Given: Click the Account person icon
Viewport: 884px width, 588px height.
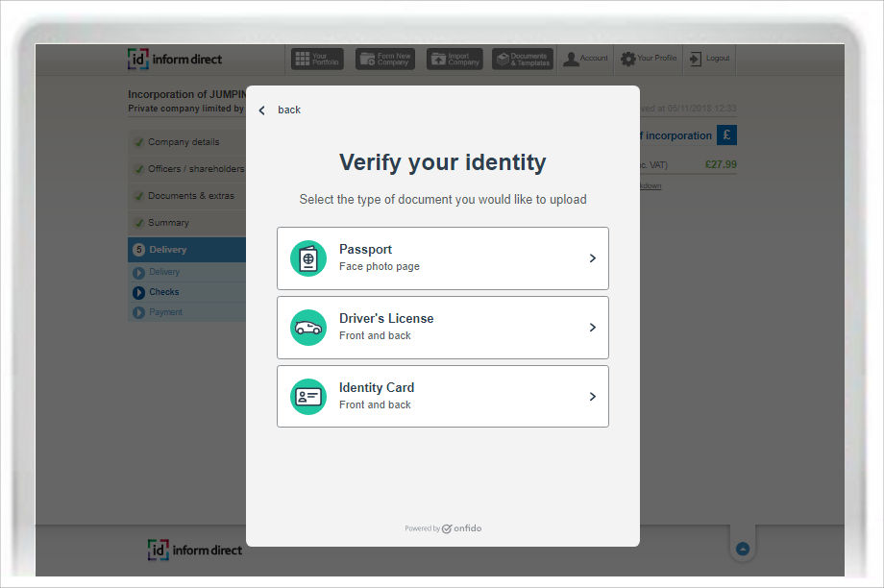Looking at the screenshot, I should 572,59.
